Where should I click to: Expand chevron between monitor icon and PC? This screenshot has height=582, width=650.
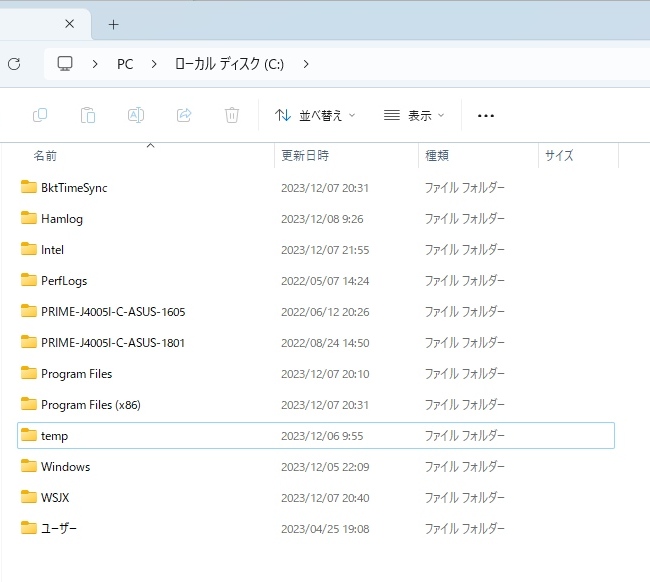coord(95,64)
